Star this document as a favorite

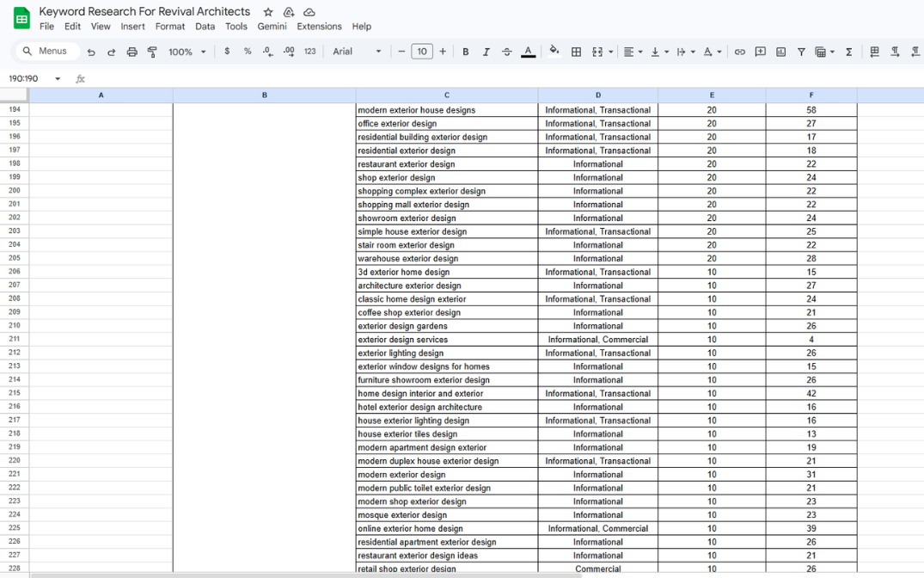click(x=268, y=12)
